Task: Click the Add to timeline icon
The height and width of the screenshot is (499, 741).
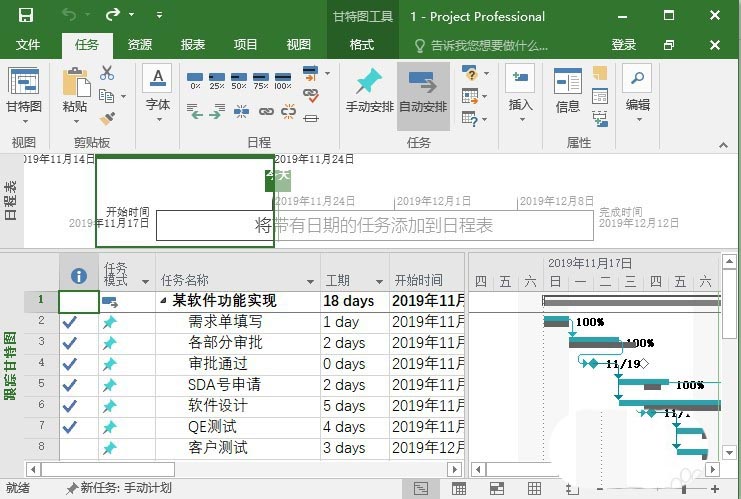Action: coord(600,118)
